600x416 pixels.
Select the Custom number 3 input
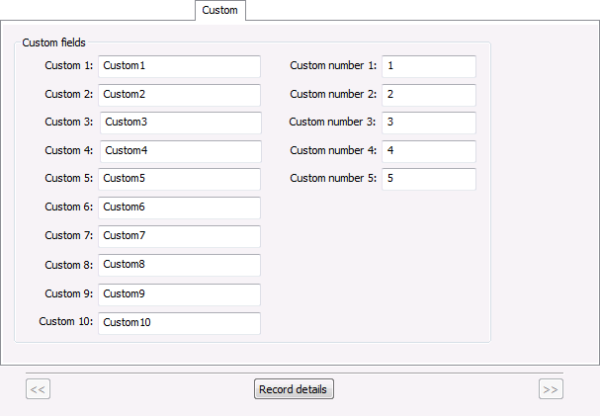[x=429, y=122]
